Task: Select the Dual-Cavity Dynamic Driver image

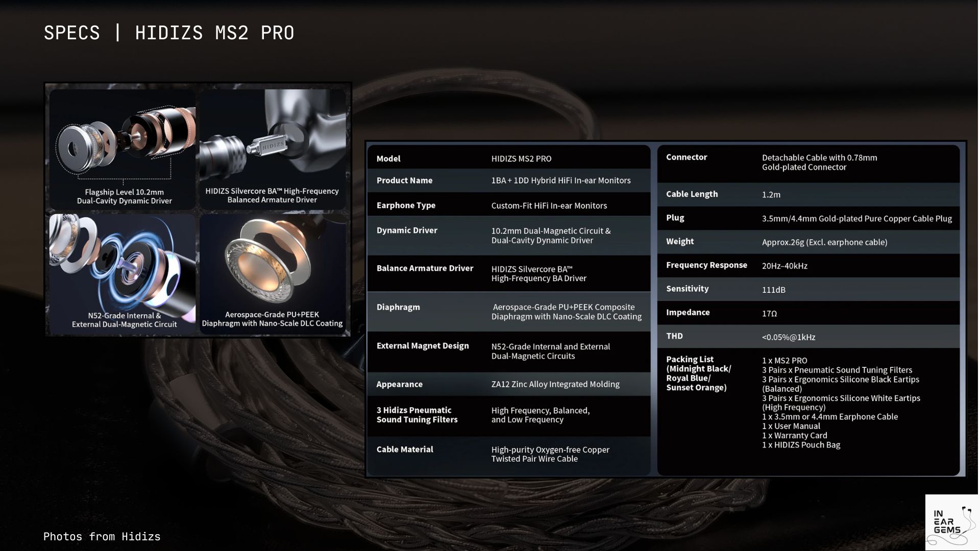Action: [x=122, y=148]
